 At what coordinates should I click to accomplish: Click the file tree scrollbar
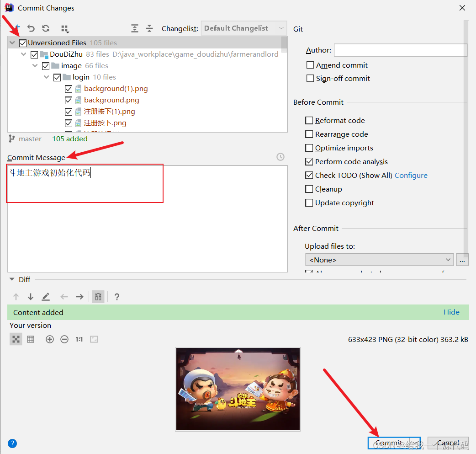click(284, 44)
